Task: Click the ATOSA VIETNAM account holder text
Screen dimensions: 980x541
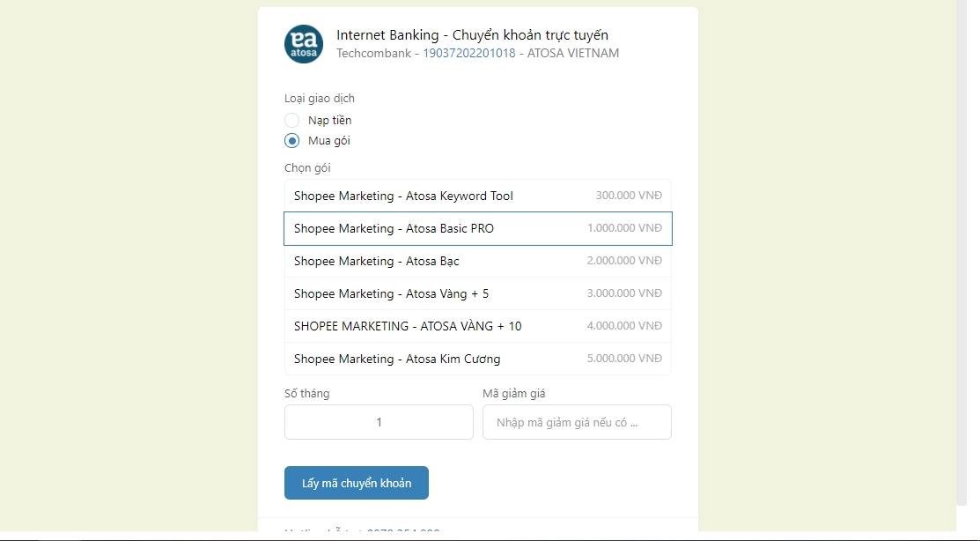Action: click(572, 54)
